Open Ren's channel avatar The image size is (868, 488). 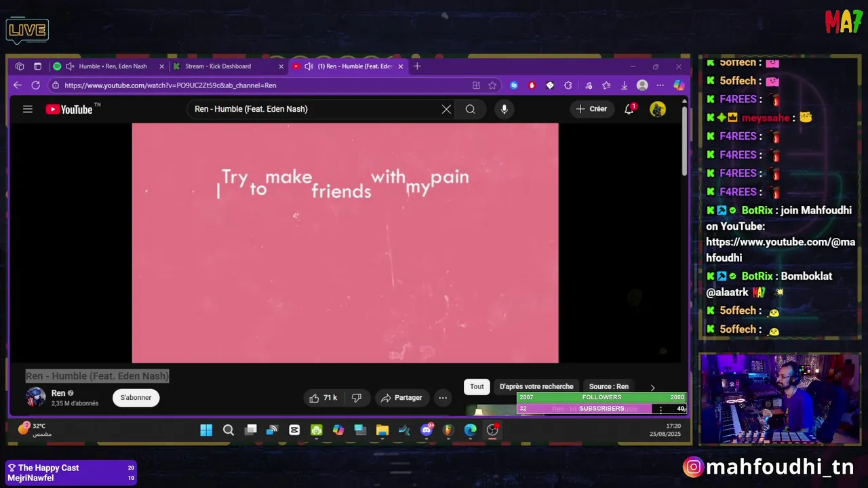coord(35,397)
